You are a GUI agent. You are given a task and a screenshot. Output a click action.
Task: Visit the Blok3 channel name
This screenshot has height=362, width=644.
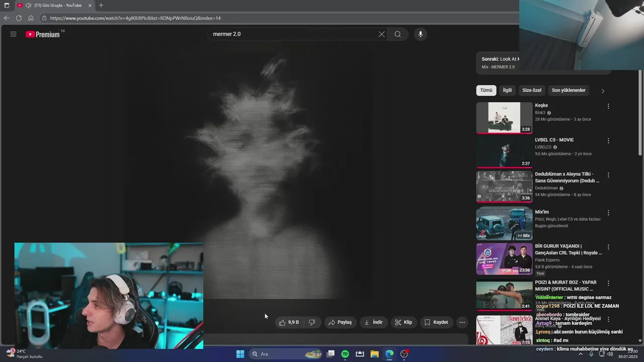coord(540,113)
